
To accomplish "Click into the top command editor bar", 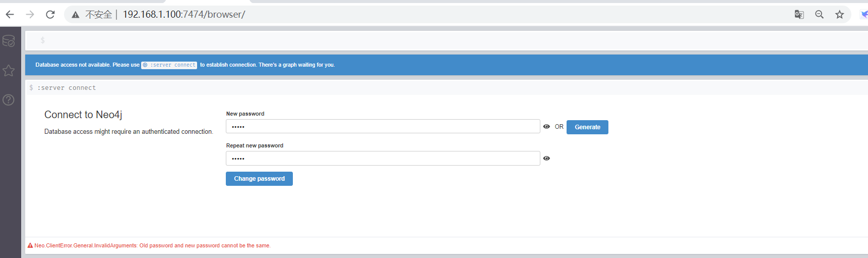I will click(447, 40).
